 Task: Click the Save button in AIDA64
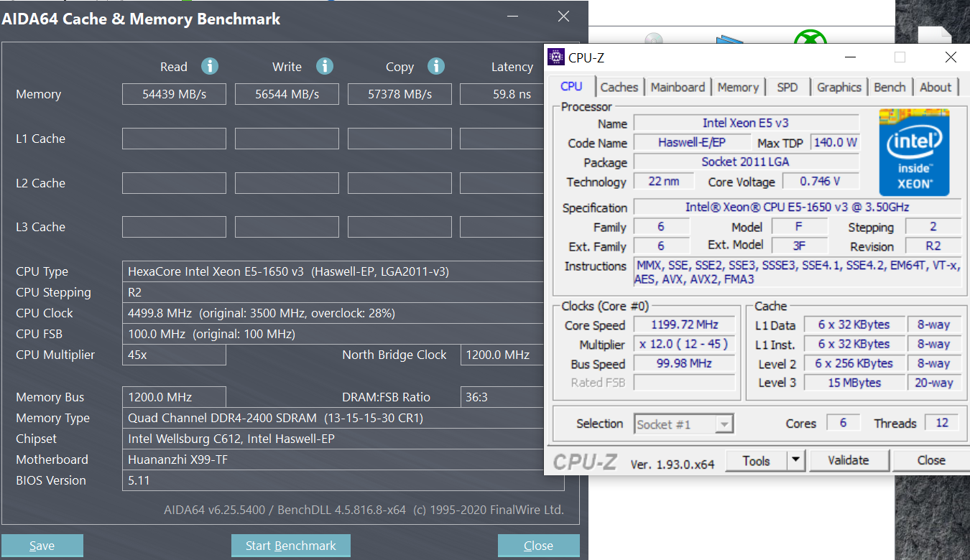[x=42, y=546]
